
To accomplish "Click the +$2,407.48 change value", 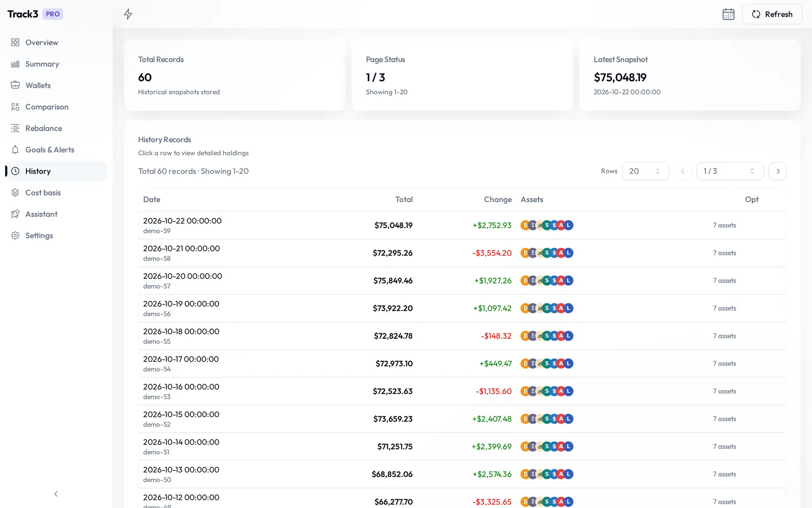I will pos(492,419).
